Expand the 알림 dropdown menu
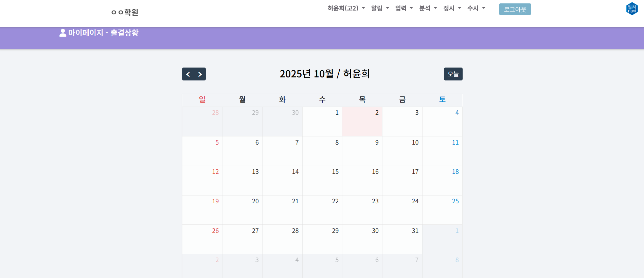Screen dimensions: 644x278 click(x=380, y=8)
